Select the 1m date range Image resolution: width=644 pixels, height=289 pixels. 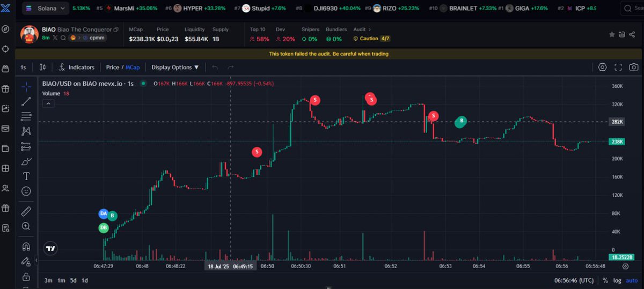pyautogui.click(x=61, y=280)
